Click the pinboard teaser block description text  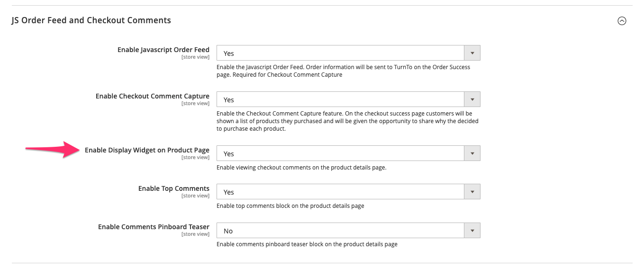[307, 244]
